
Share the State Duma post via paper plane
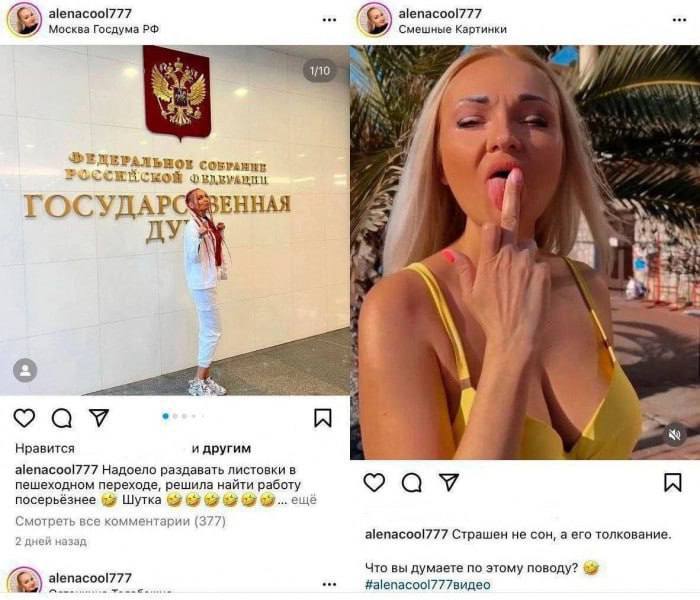pyautogui.click(x=99, y=417)
